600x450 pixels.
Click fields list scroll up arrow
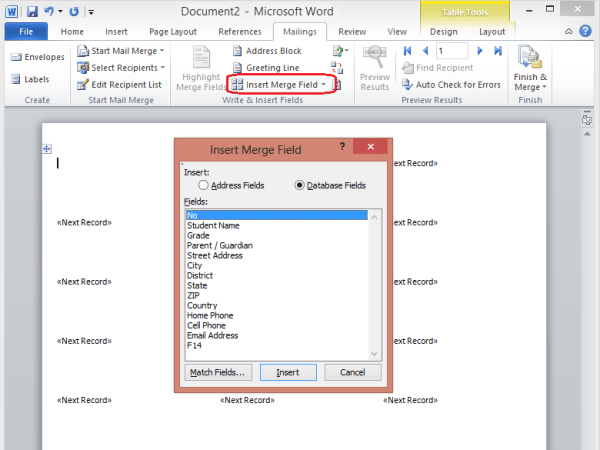pos(374,217)
